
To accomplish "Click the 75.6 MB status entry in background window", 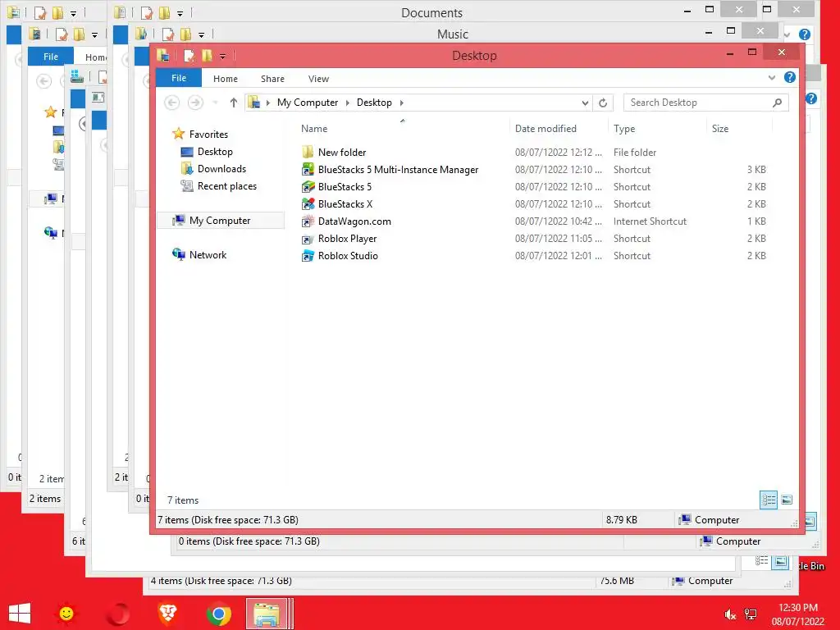I will 617,581.
